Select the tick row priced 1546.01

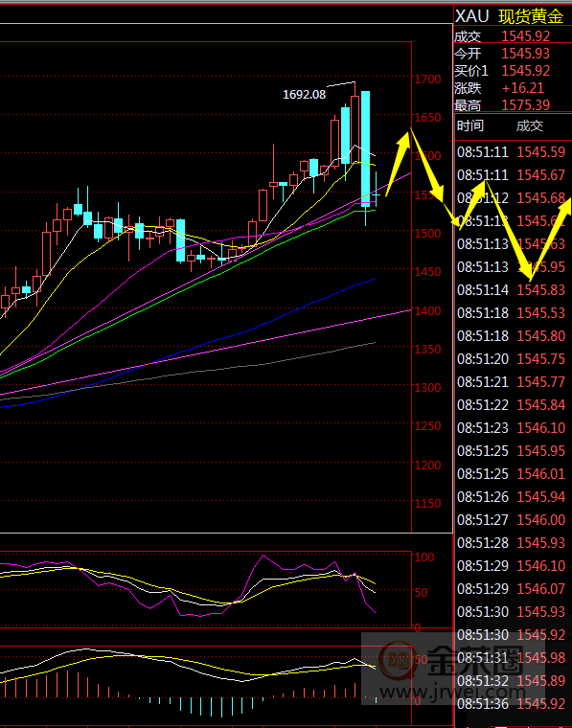512,473
